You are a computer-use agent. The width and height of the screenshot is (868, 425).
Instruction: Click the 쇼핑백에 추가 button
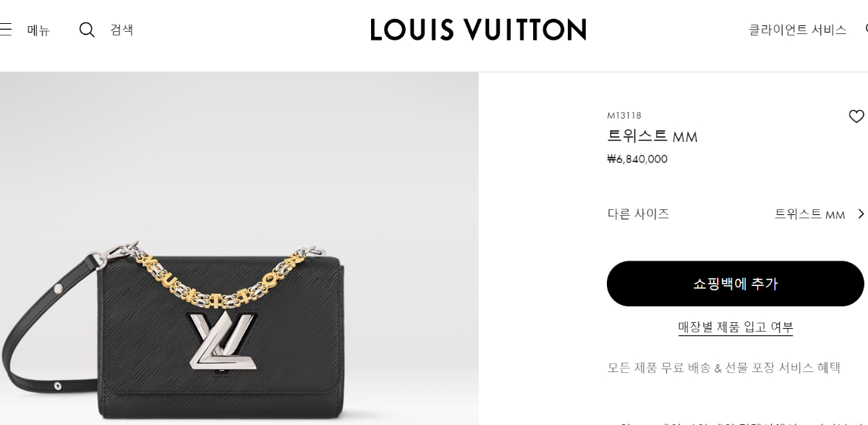pos(735,284)
